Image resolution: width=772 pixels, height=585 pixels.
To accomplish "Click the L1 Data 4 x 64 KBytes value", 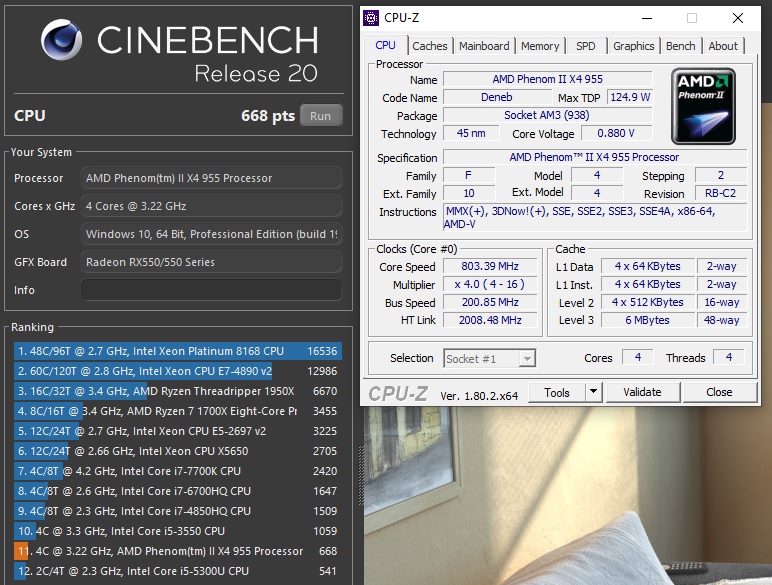I will click(x=647, y=266).
